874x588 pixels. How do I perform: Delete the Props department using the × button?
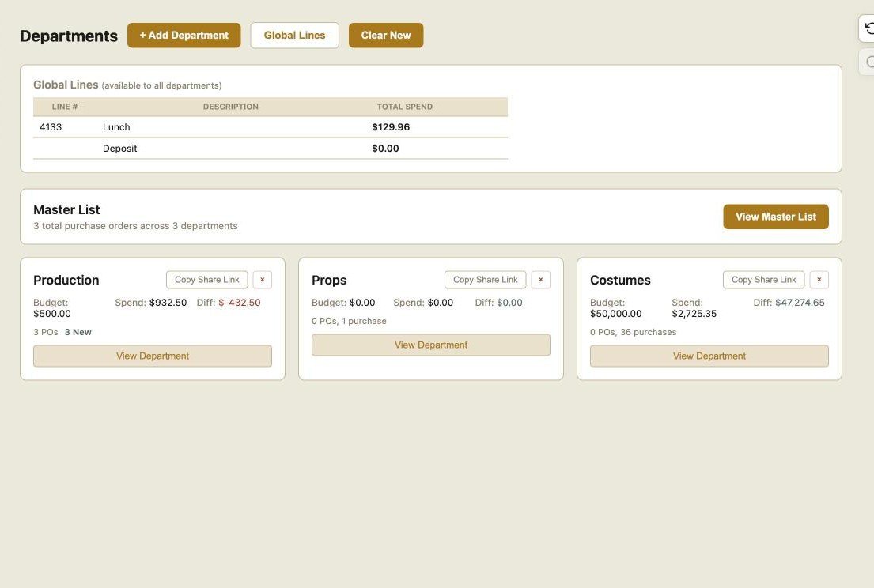click(541, 280)
